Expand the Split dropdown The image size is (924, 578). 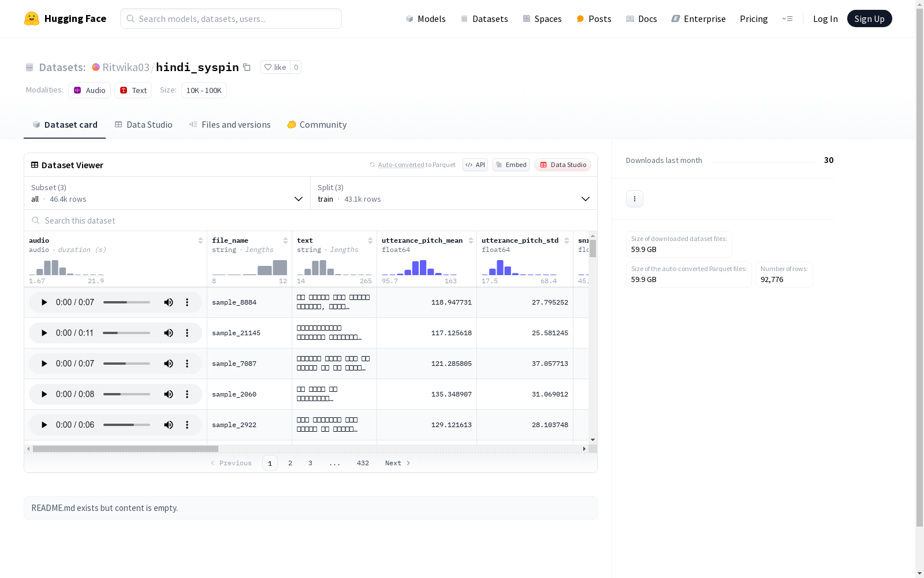(x=454, y=193)
